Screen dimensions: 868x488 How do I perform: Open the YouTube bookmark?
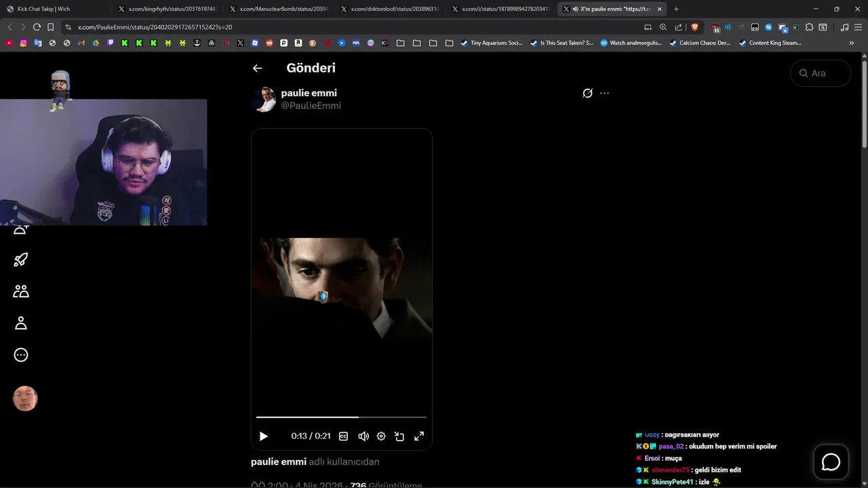click(x=9, y=43)
